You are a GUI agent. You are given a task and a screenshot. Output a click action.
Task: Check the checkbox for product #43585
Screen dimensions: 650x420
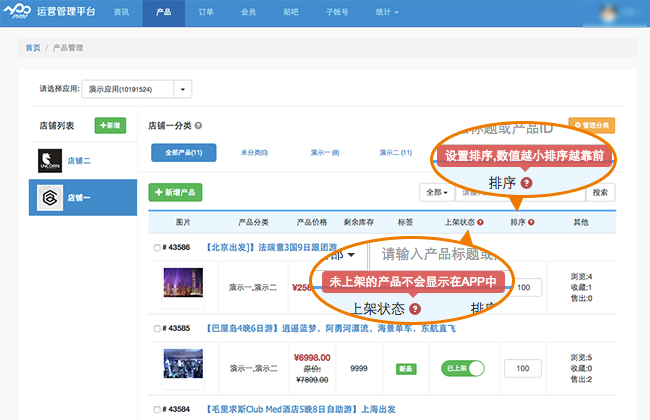pos(156,328)
